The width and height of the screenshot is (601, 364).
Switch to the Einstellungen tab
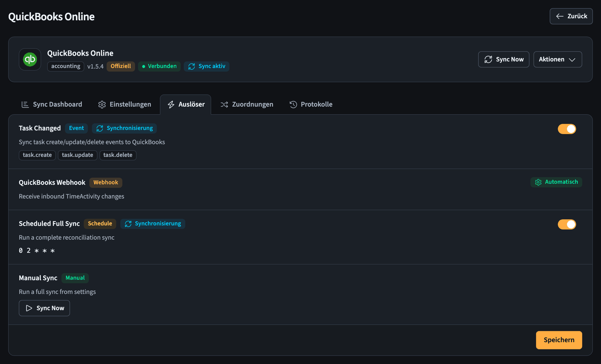click(125, 104)
